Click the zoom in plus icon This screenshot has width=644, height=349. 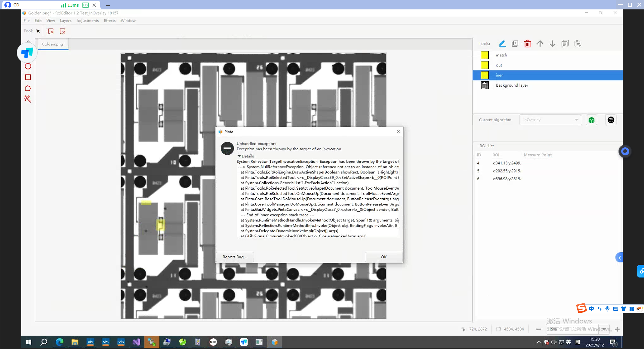coord(617,329)
